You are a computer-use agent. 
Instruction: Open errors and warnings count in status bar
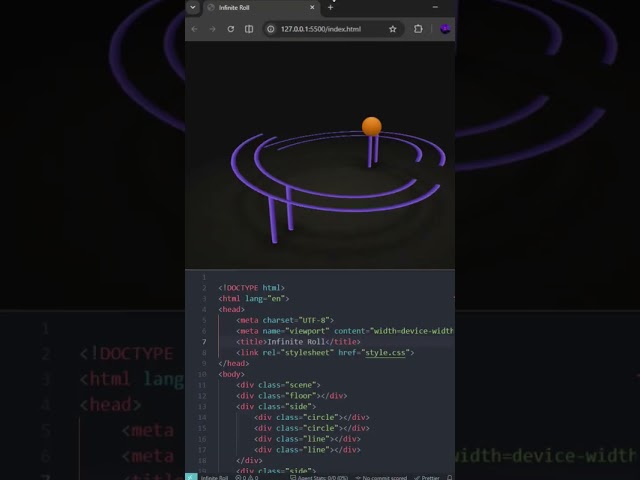coord(247,477)
